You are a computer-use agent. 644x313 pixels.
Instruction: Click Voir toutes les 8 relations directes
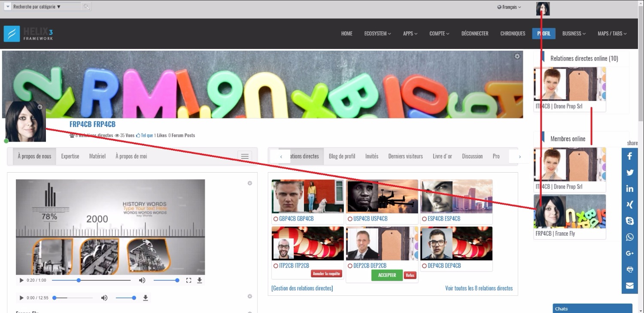click(x=479, y=288)
